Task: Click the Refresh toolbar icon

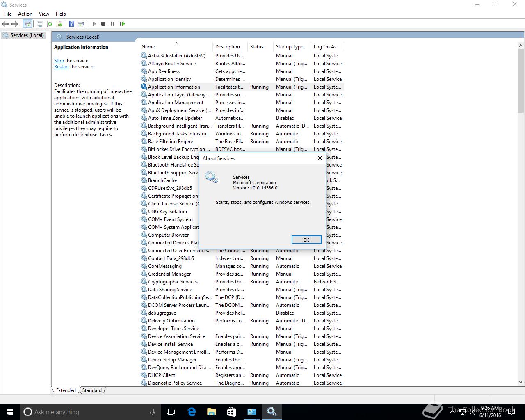Action: 50,24
